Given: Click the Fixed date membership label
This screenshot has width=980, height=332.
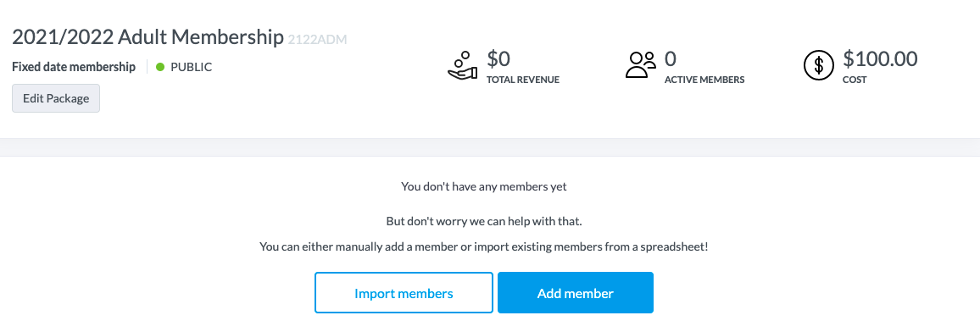Looking at the screenshot, I should pos(74,67).
